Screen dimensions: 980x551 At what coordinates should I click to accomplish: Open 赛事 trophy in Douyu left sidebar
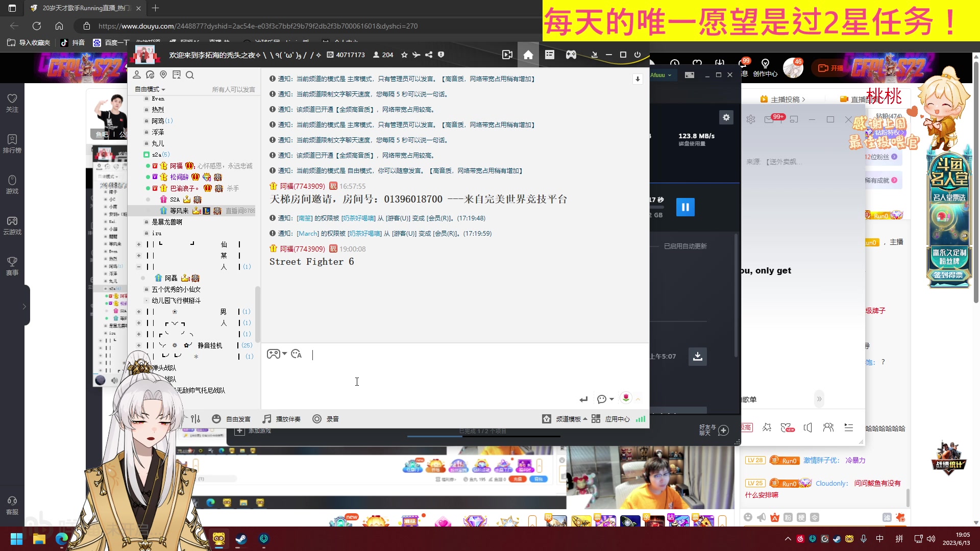tap(12, 266)
